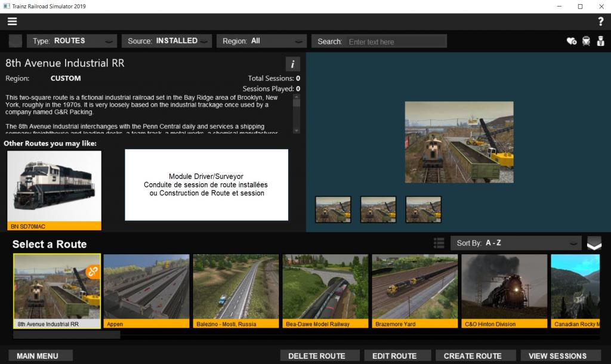Image resolution: width=611 pixels, height=364 pixels.
Task: Click DELETE ROUTE button
Action: coord(320,356)
